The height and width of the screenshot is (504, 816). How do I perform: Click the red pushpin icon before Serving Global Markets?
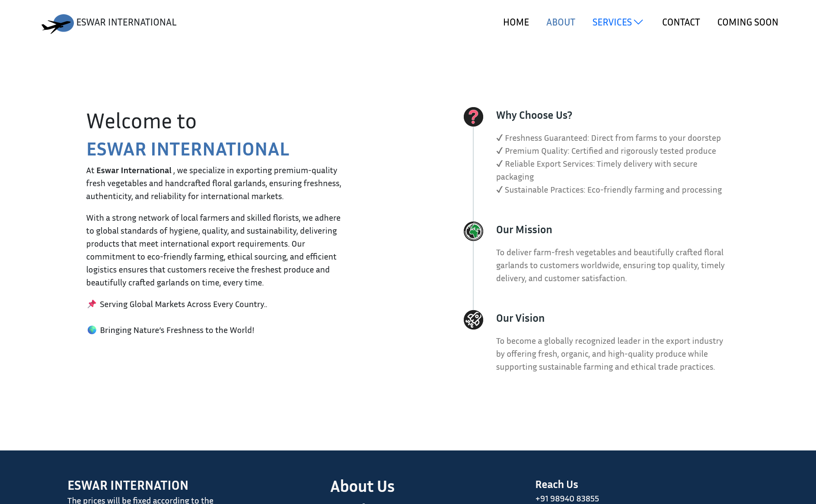(x=91, y=304)
